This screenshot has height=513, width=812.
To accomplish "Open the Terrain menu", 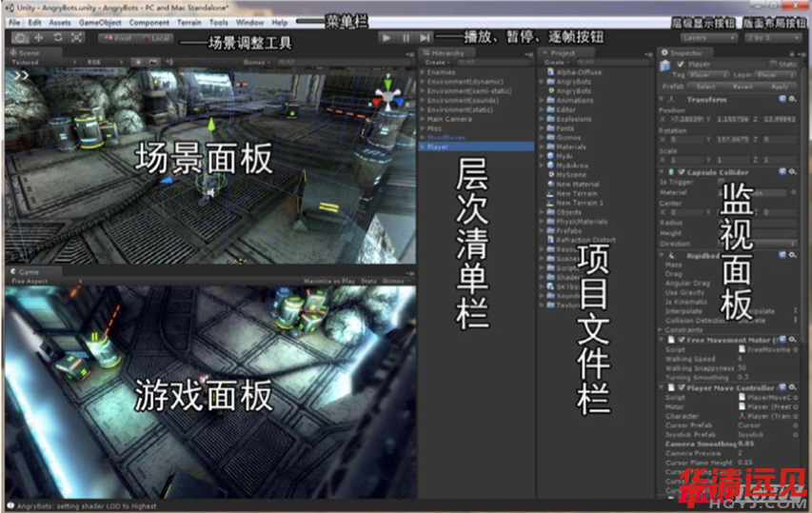I will [x=190, y=22].
